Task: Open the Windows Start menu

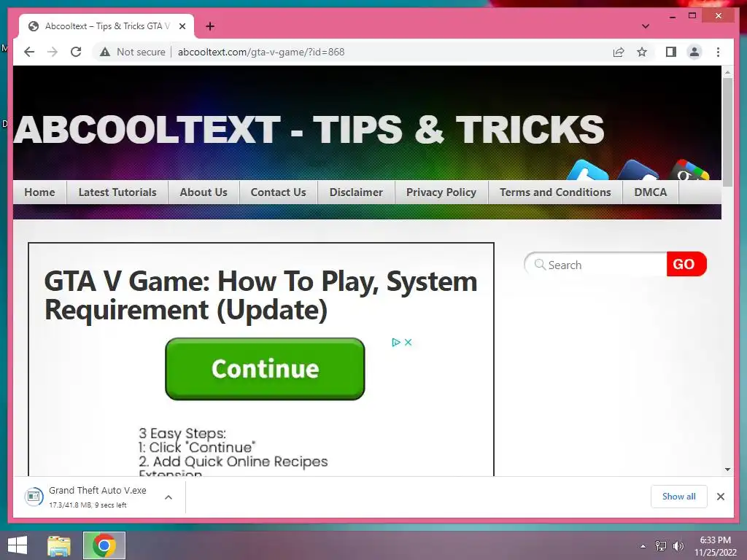Action: tap(18, 545)
